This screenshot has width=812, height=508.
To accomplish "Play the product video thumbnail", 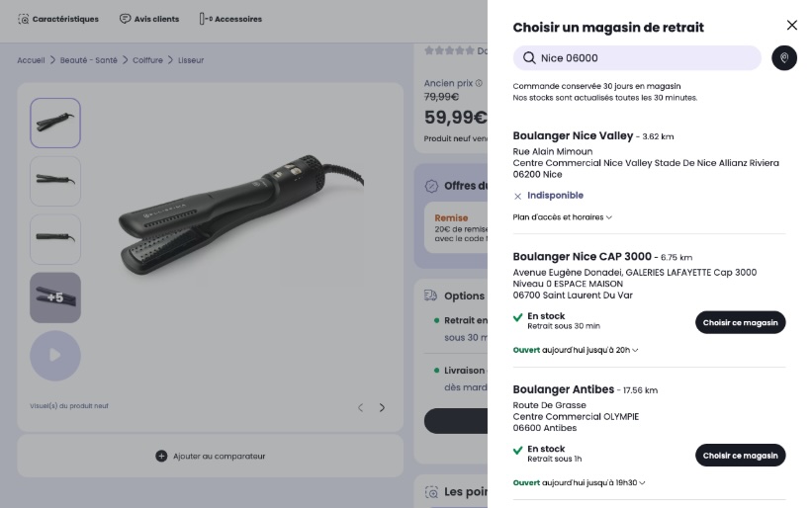I will pos(55,356).
